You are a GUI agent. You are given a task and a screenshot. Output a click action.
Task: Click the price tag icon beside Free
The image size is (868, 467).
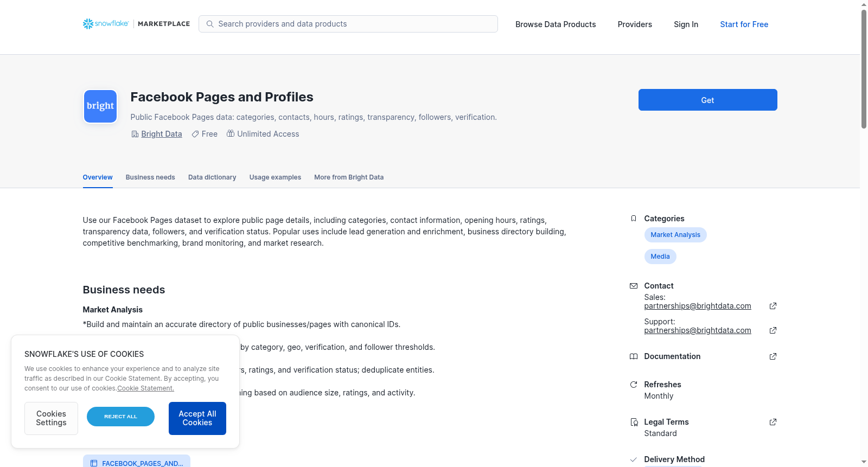pos(195,134)
